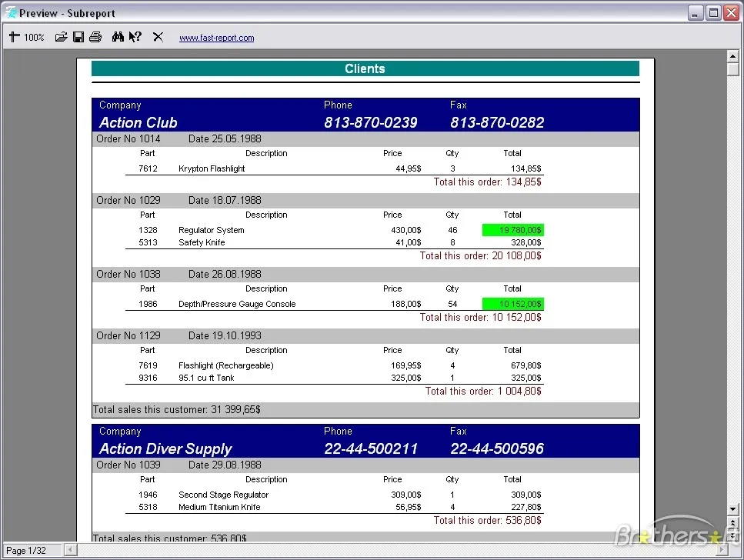Click the Krypton Flashlight description

coord(212,168)
